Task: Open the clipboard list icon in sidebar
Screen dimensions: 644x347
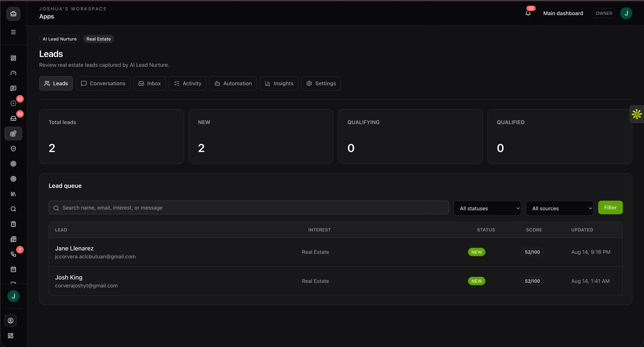Action: pos(13,224)
